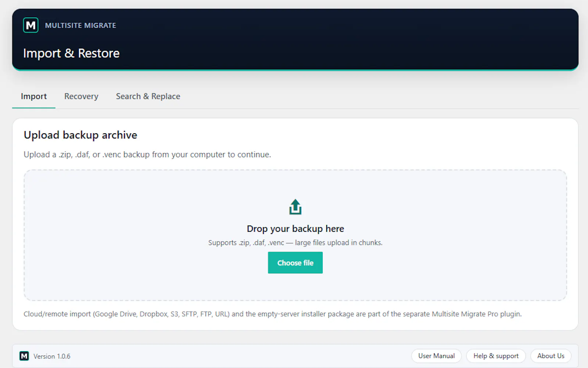Click the 'Version 1.0.6' footer text
This screenshot has width=588, height=368.
pyautogui.click(x=52, y=356)
